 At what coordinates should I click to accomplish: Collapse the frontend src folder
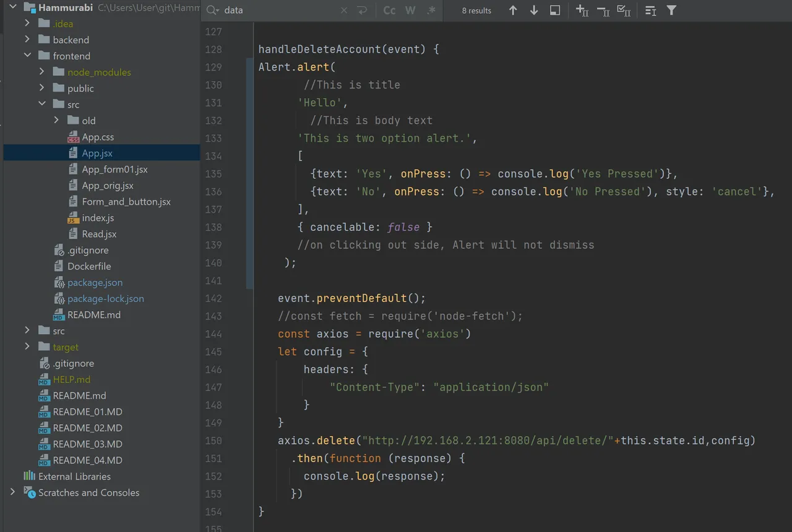pyautogui.click(x=41, y=105)
